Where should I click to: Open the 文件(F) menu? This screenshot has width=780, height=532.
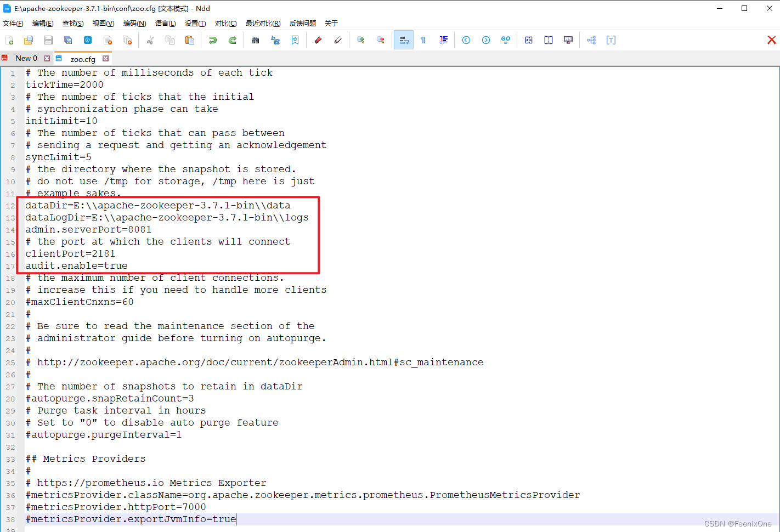(13, 24)
